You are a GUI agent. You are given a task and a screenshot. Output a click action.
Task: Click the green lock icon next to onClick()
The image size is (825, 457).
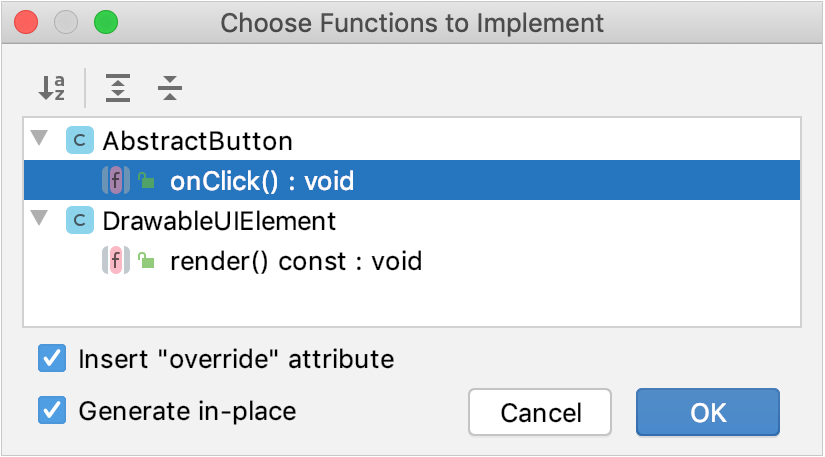pyautogui.click(x=147, y=181)
